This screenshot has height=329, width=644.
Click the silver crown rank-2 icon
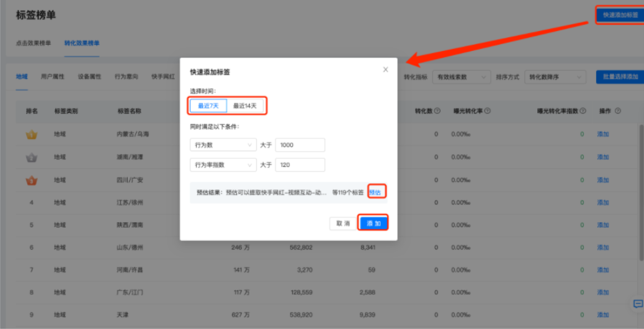click(32, 157)
